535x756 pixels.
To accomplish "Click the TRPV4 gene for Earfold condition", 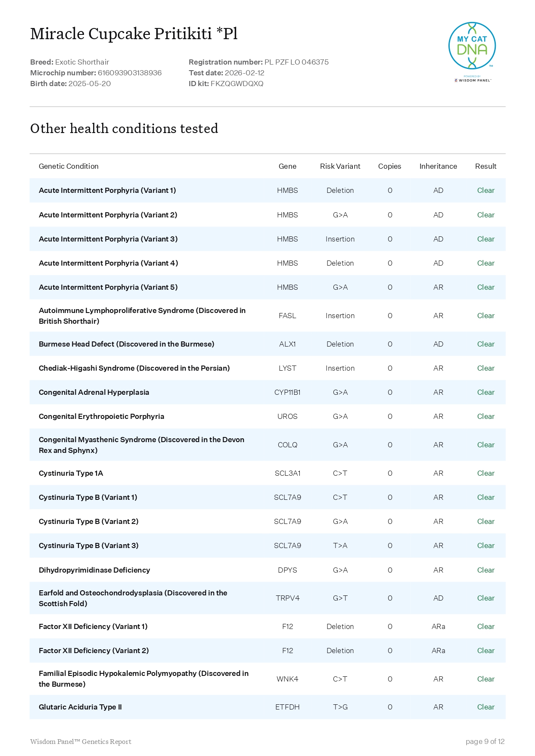I will pyautogui.click(x=287, y=598).
